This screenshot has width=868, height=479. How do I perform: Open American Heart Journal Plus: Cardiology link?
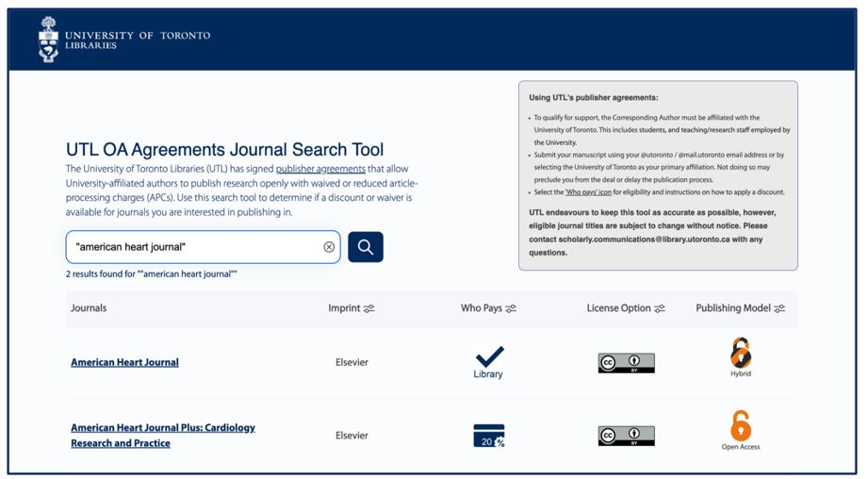[163, 436]
